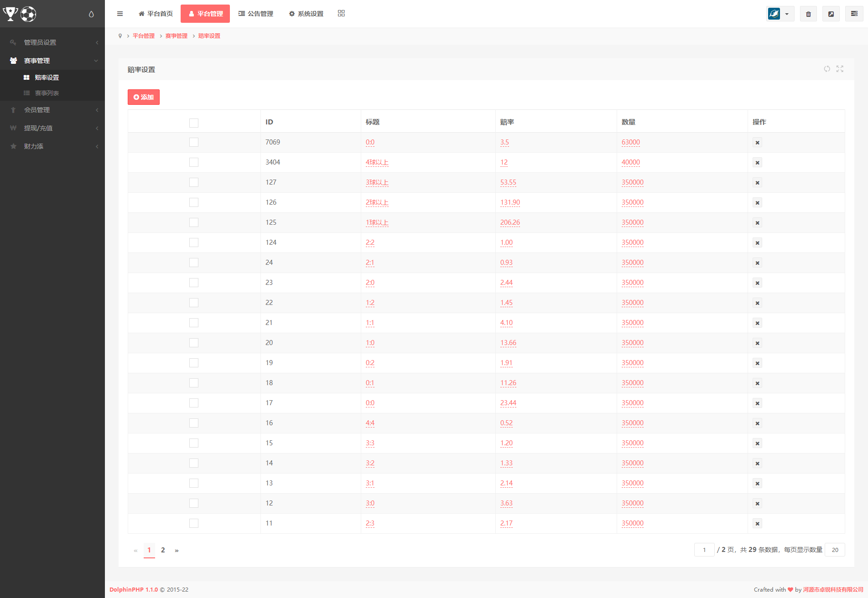The width and height of the screenshot is (868, 598).
Task: Check the box for row ID 7069
Action: point(194,142)
